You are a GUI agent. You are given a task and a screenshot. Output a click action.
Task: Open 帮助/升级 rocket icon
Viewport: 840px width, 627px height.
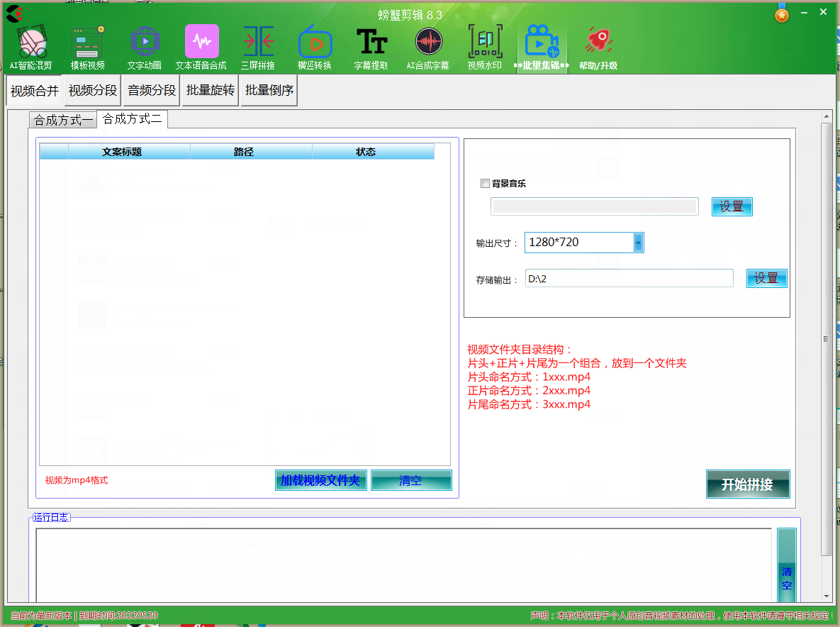pyautogui.click(x=598, y=45)
